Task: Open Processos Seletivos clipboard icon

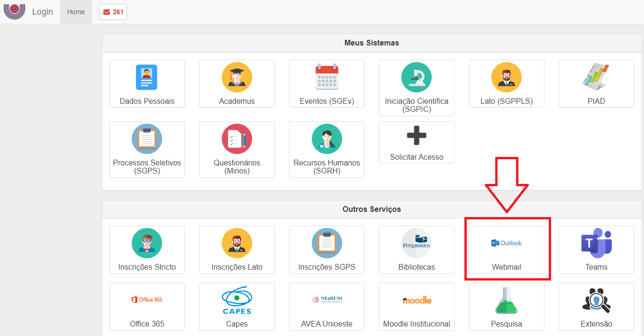Action: tap(147, 139)
